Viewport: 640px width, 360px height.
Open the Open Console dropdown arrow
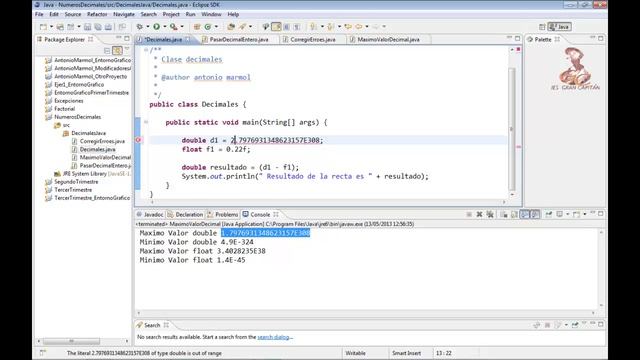point(584,214)
